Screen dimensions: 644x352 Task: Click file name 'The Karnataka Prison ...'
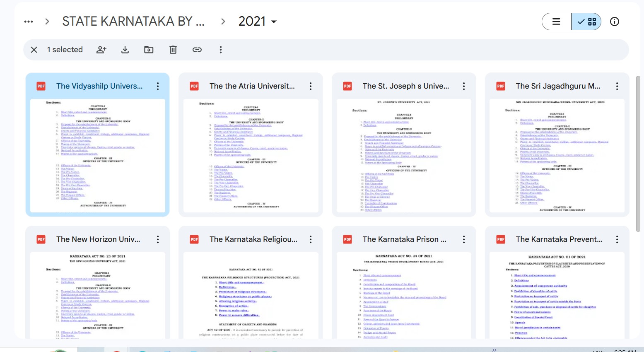(x=405, y=239)
